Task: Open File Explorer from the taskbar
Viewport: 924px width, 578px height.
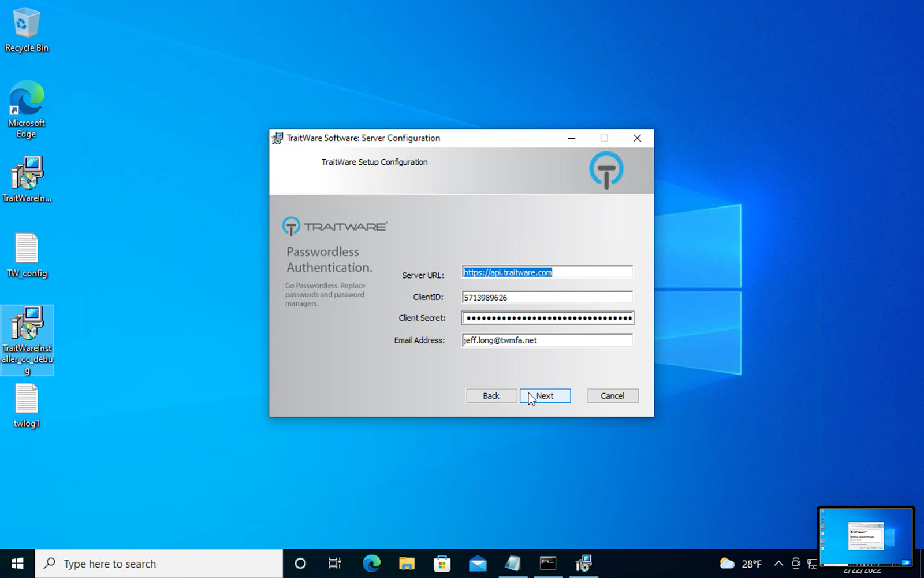Action: (x=407, y=564)
